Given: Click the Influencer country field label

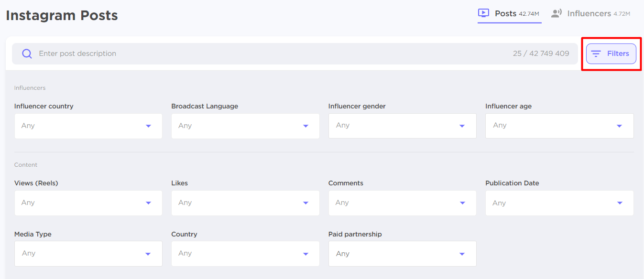Looking at the screenshot, I should tap(44, 106).
